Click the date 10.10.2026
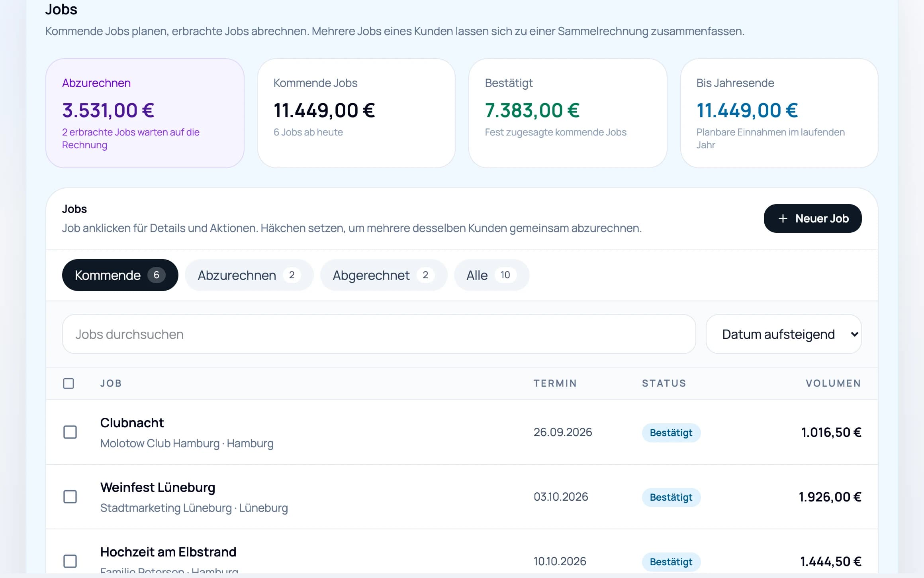Image resolution: width=924 pixels, height=578 pixels. [x=560, y=561]
